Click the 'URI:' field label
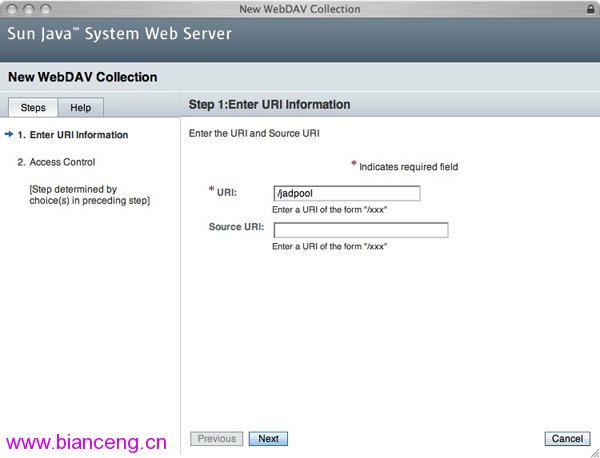Screen dimensions: 600x458 [x=227, y=192]
